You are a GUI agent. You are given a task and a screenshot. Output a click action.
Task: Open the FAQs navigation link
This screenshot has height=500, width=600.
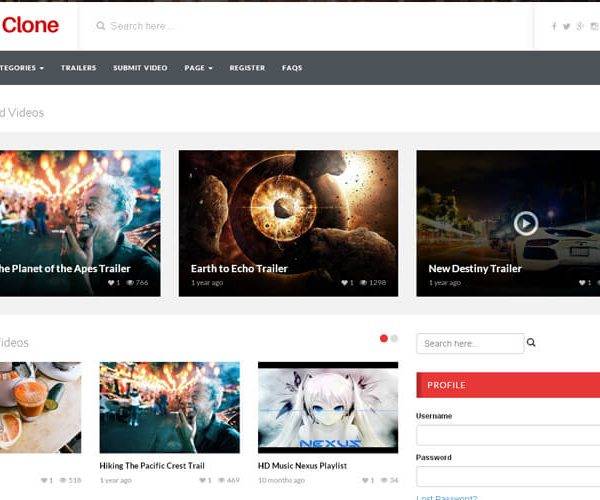point(292,68)
